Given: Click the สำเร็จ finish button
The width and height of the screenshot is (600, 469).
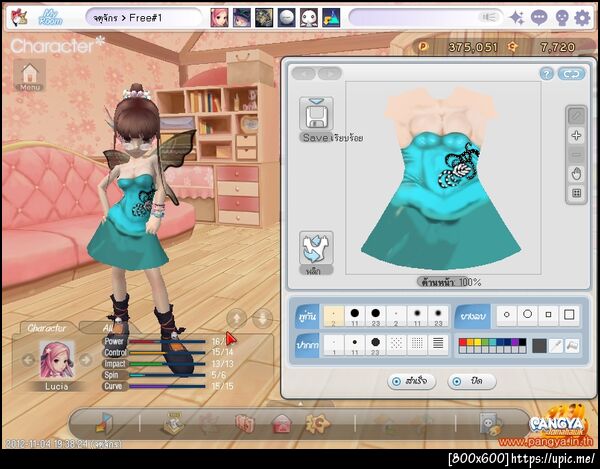Looking at the screenshot, I should click(411, 381).
